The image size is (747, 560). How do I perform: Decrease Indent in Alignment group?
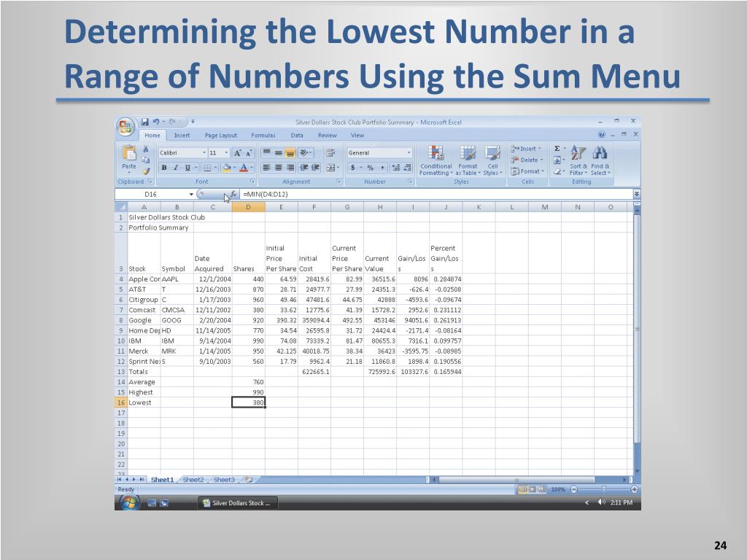point(303,168)
